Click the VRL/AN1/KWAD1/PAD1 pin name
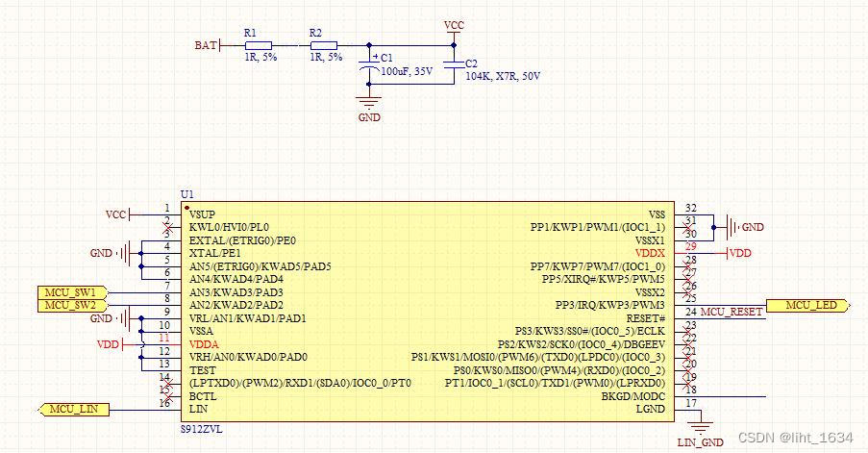 coord(247,318)
